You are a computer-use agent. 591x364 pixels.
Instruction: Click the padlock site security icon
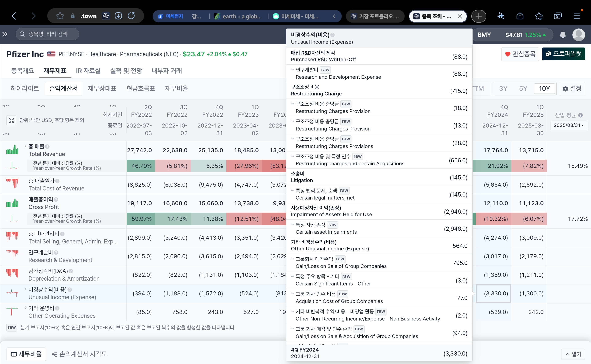(x=72, y=16)
